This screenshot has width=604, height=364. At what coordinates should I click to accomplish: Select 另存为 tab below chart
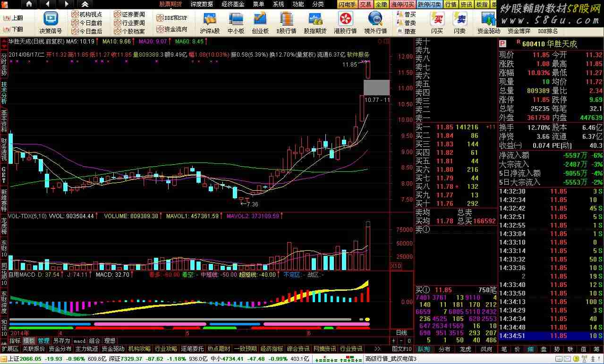click(61, 340)
